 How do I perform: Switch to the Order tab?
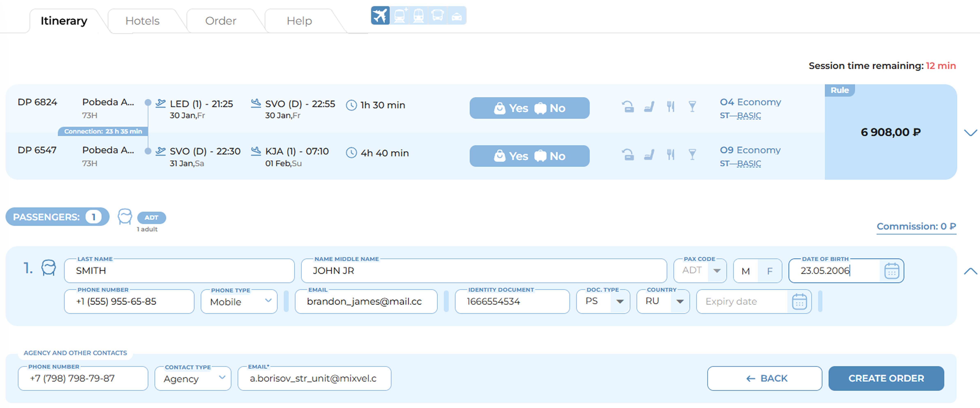point(221,21)
